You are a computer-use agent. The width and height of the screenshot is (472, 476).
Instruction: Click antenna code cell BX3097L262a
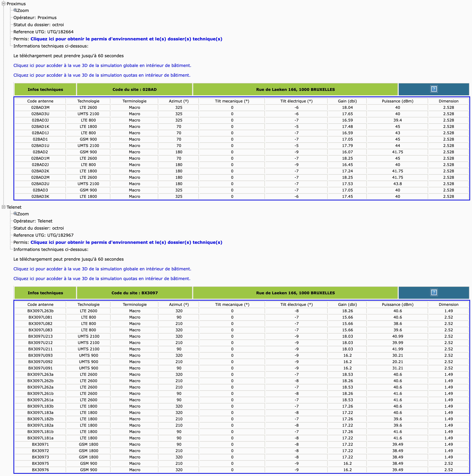click(40, 387)
